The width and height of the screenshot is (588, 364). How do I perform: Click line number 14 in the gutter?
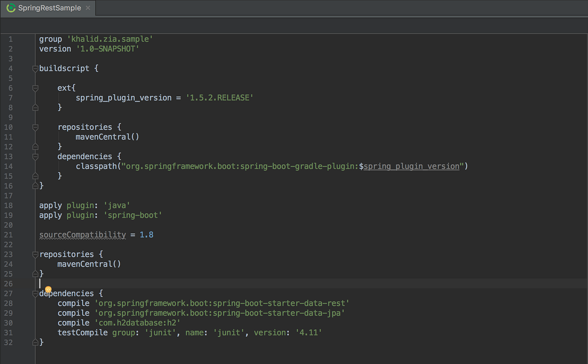pos(9,166)
